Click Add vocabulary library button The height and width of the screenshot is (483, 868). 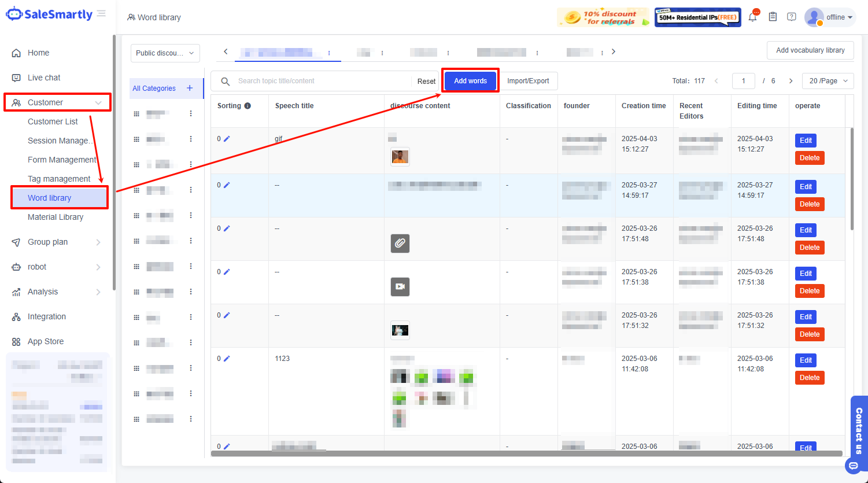point(810,50)
